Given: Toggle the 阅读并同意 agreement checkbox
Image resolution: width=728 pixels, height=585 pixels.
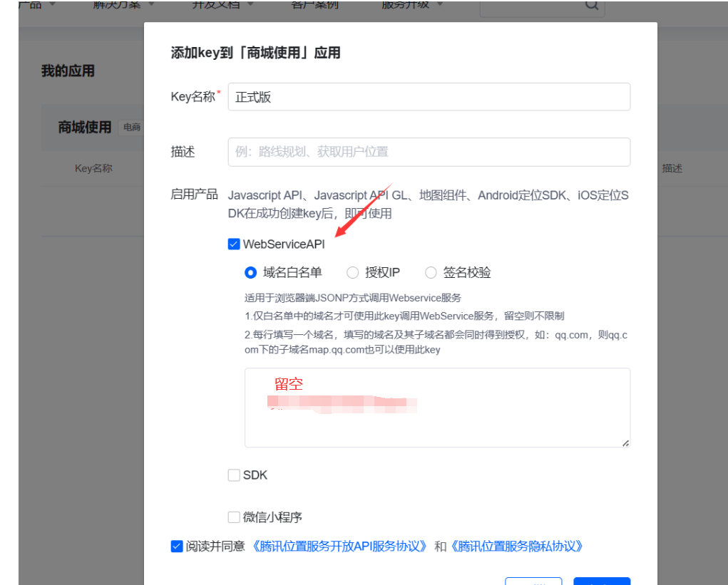Looking at the screenshot, I should pos(177,547).
